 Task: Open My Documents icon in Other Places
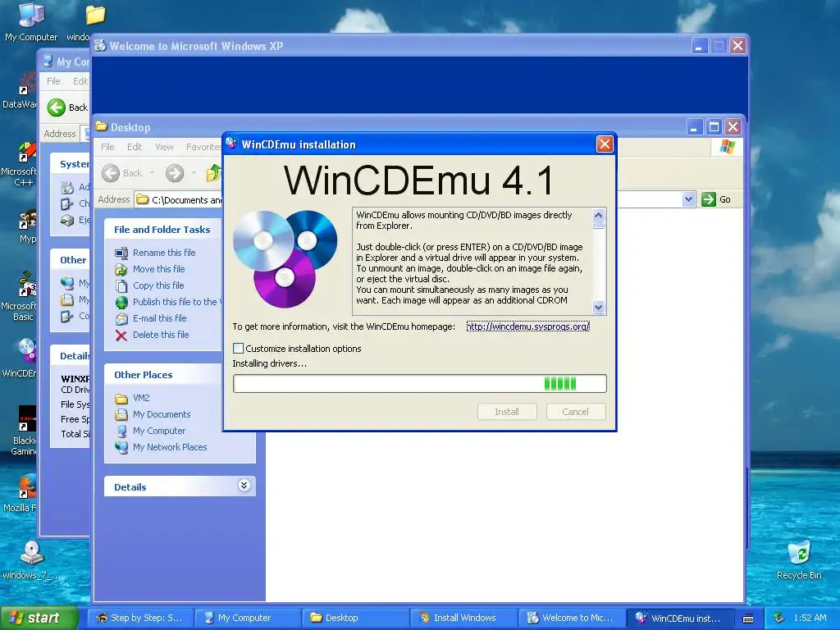[121, 414]
